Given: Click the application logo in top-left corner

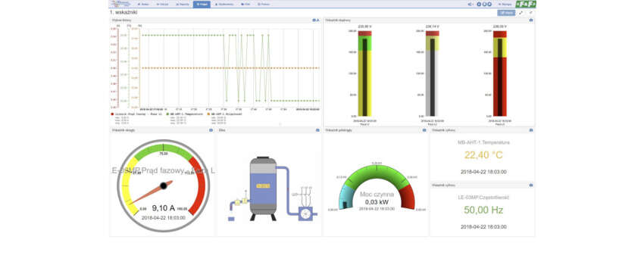Looking at the screenshot, I should (121, 4).
